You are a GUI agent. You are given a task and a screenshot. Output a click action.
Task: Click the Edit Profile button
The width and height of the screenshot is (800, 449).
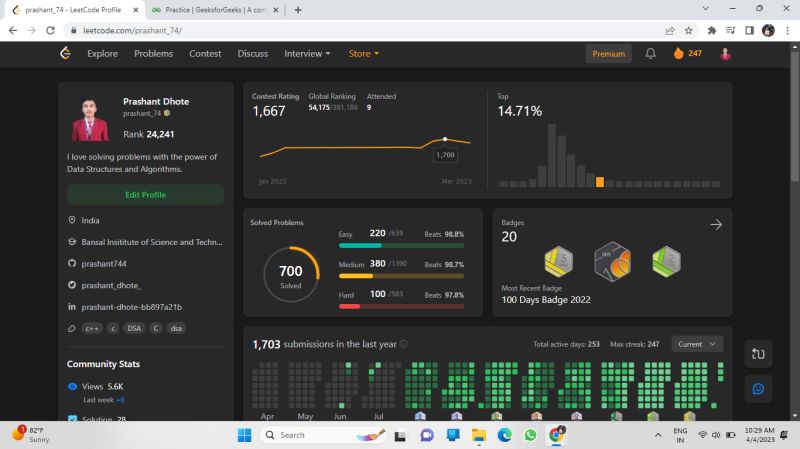145,194
